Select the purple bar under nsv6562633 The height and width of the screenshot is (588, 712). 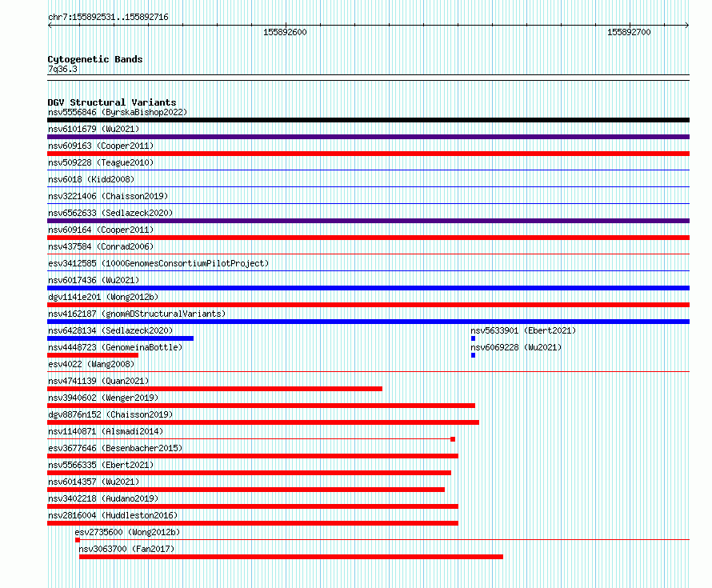pyautogui.click(x=368, y=221)
